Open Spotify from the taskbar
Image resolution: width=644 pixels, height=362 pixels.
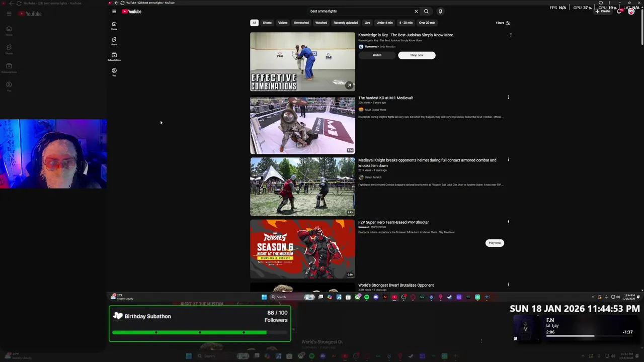tap(367, 297)
